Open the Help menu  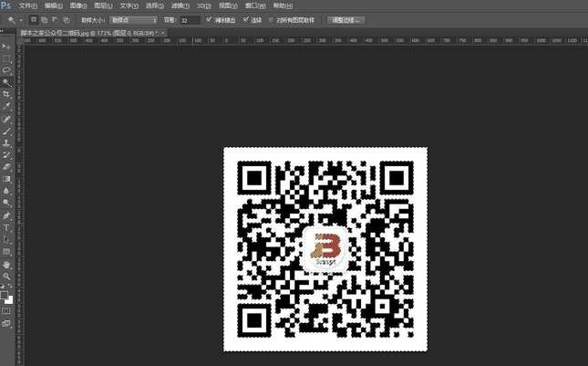pyautogui.click(x=283, y=5)
